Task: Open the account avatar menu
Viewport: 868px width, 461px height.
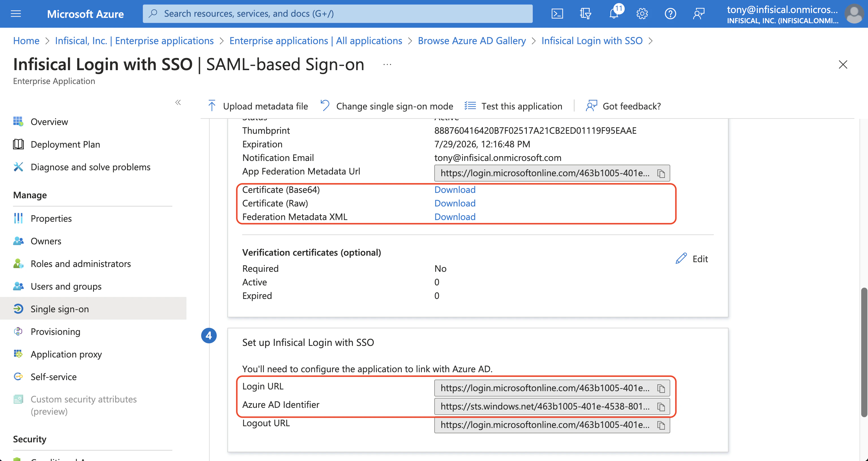Action: [854, 14]
